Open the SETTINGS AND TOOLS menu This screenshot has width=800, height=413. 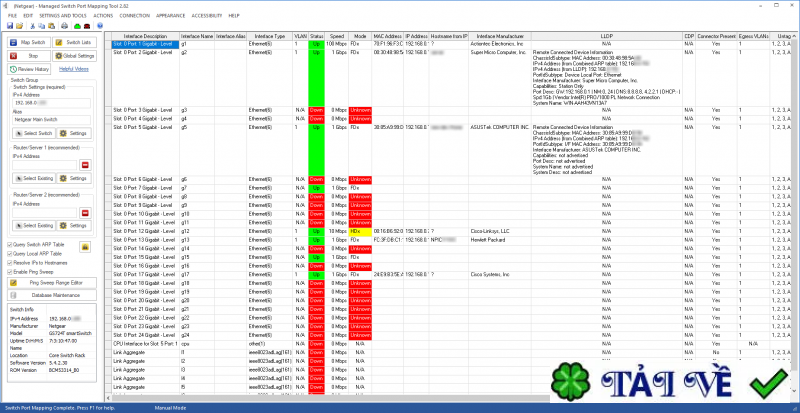[63, 16]
